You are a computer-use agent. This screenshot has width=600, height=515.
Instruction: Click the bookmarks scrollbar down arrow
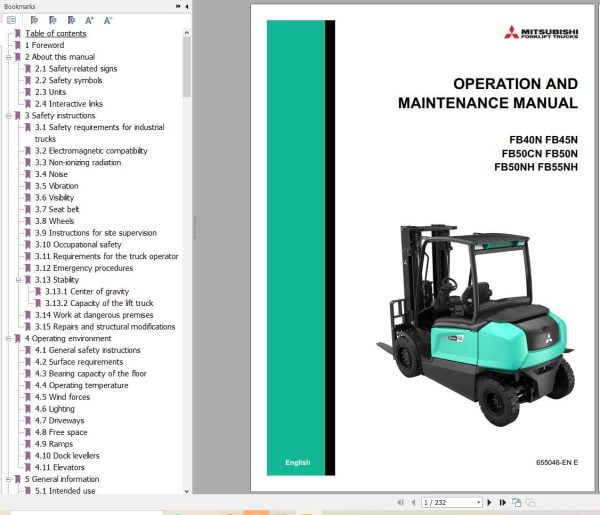click(x=187, y=491)
